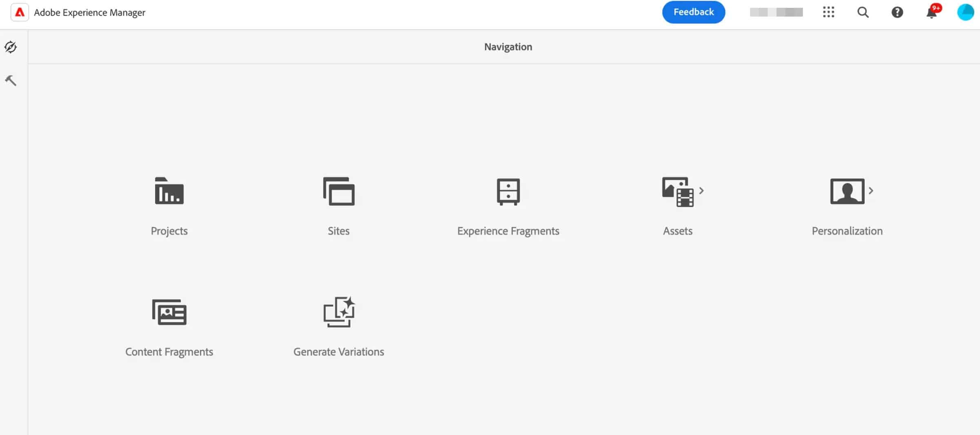
Task: Open the user profile avatar
Action: pos(966,12)
